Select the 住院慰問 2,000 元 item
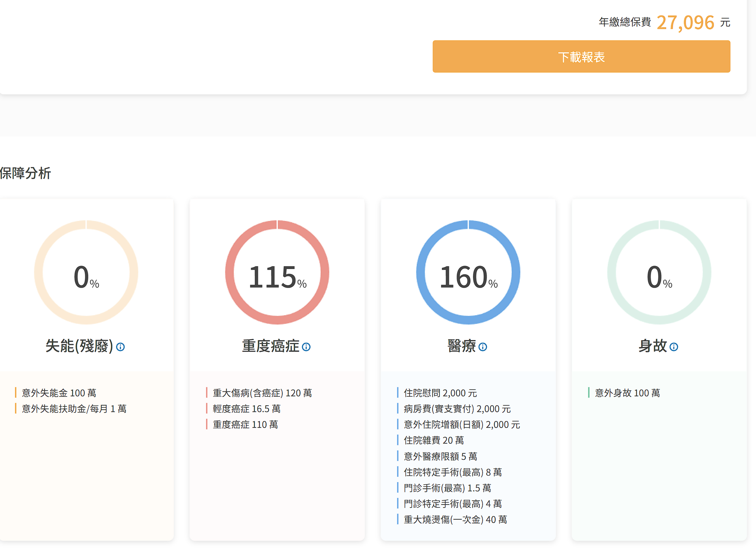Image resolution: width=756 pixels, height=548 pixels. 440,393
